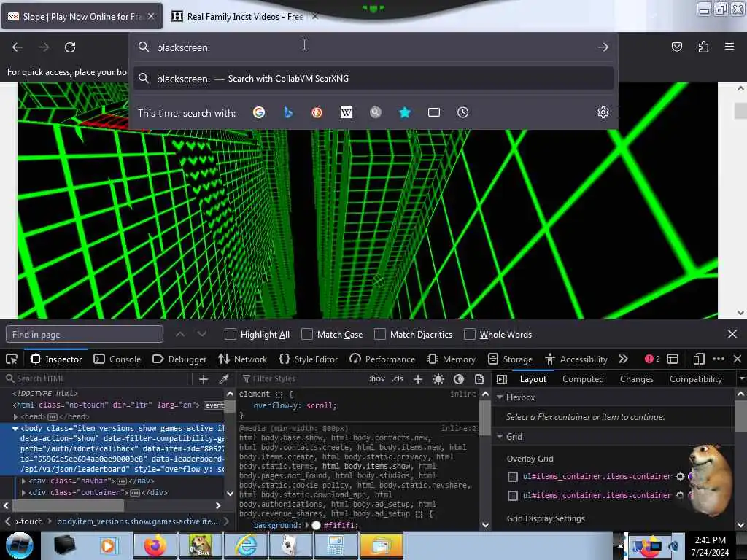
Task: Open search settings gear icon
Action: [603, 112]
